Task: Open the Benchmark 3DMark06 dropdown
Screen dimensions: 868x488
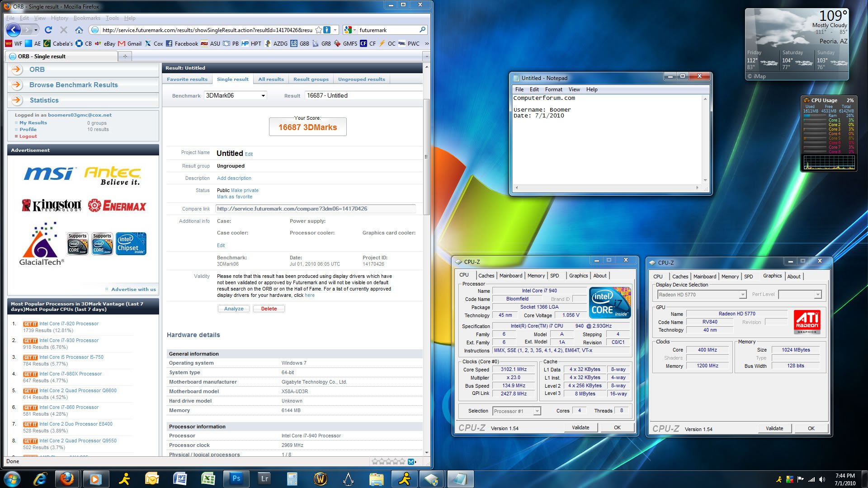Action: click(235, 95)
